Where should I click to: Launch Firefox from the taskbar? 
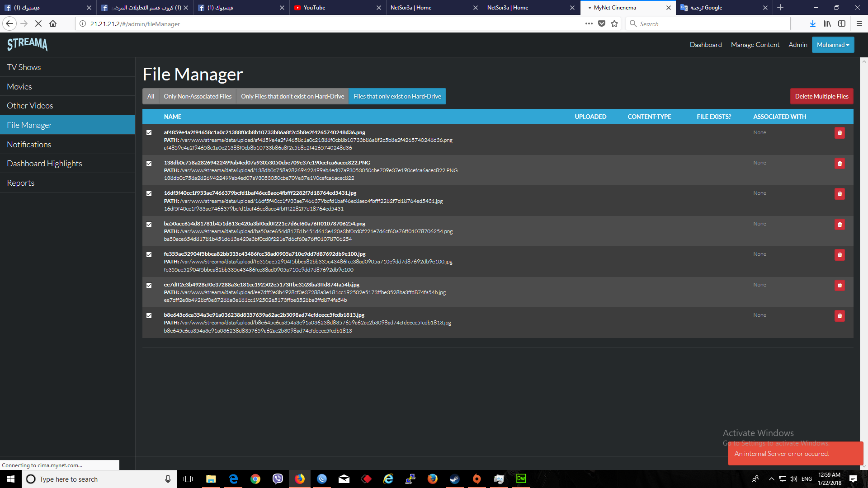[300, 479]
